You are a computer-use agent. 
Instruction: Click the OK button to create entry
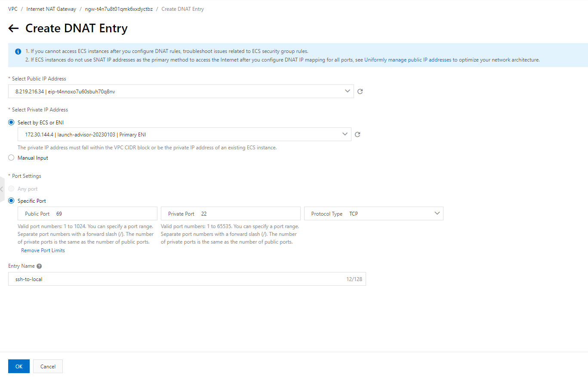[x=19, y=366]
